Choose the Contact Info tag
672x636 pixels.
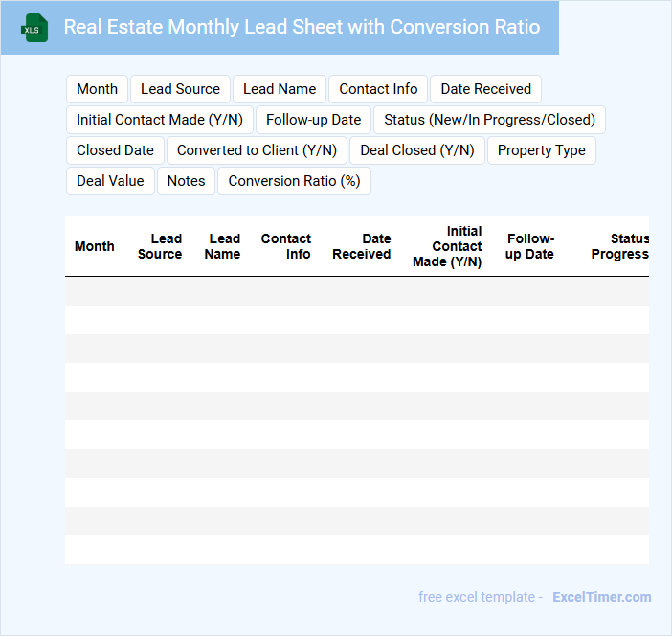[378, 89]
